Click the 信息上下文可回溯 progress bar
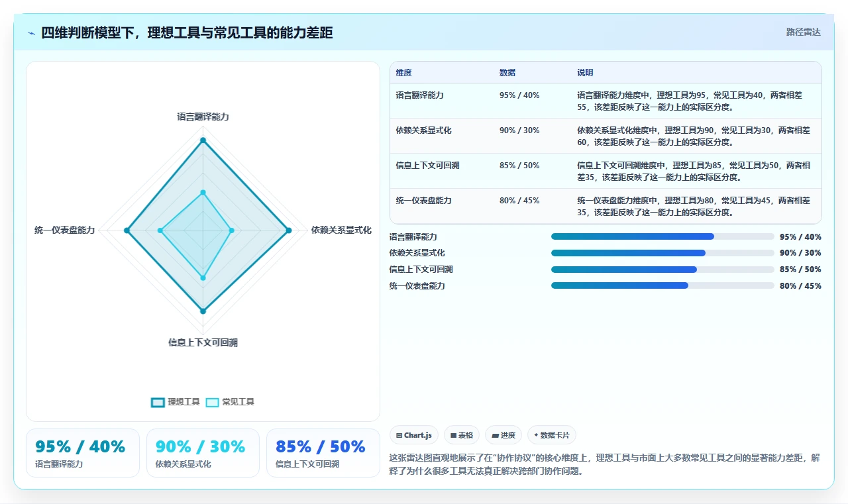The image size is (848, 504). pos(662,270)
